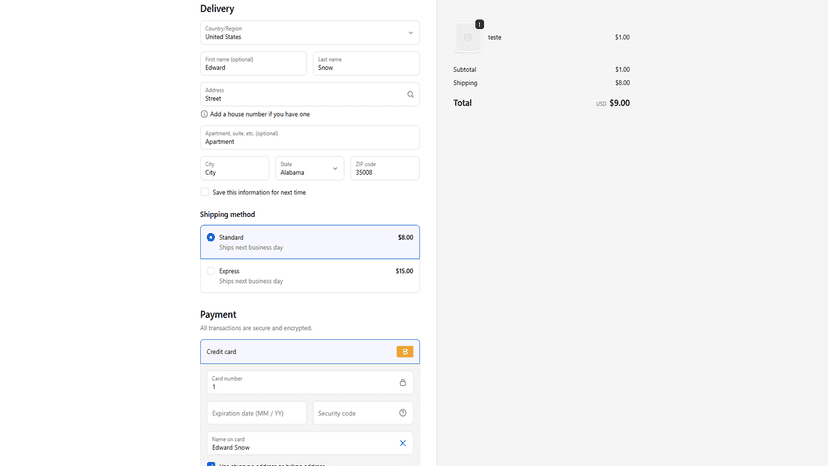Click the Apartment, suite field

310,137
